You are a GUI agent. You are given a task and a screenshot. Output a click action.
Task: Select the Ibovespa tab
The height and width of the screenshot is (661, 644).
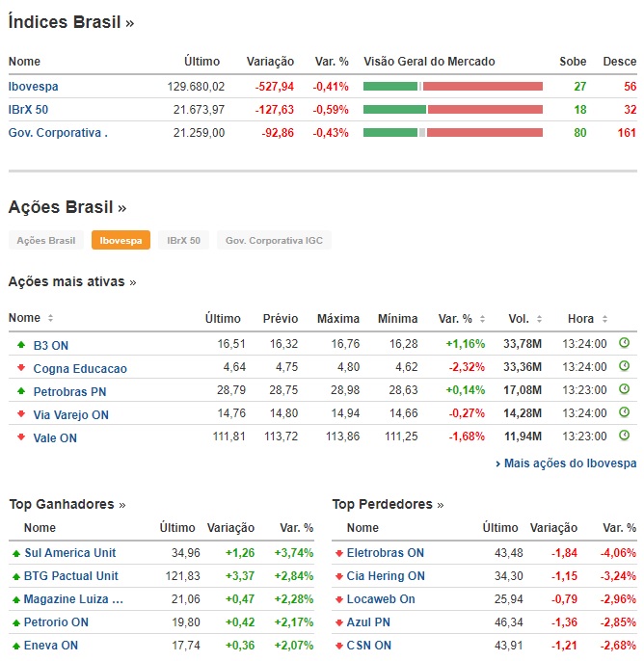pyautogui.click(x=121, y=240)
